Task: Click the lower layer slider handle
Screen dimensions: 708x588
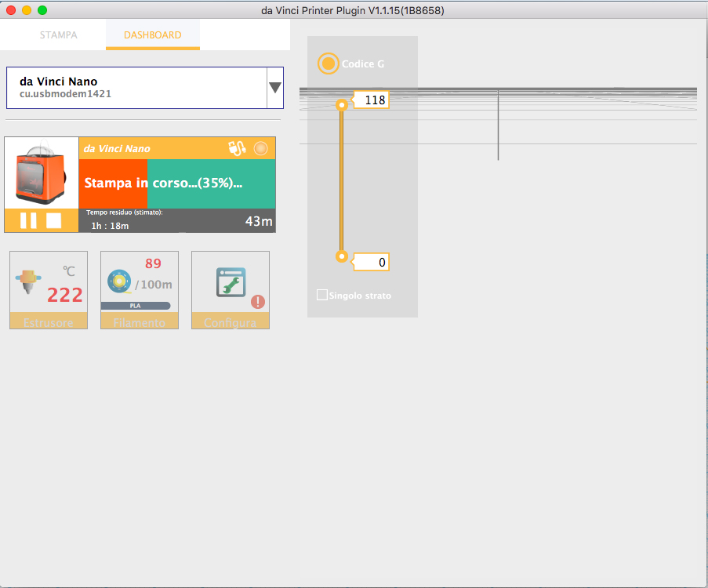Action: [x=342, y=256]
